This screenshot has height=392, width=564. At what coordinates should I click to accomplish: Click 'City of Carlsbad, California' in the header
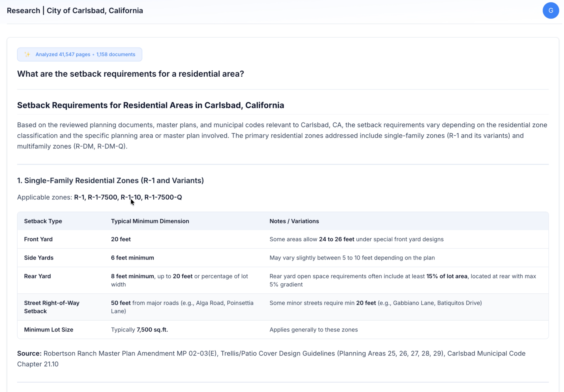[x=95, y=10]
